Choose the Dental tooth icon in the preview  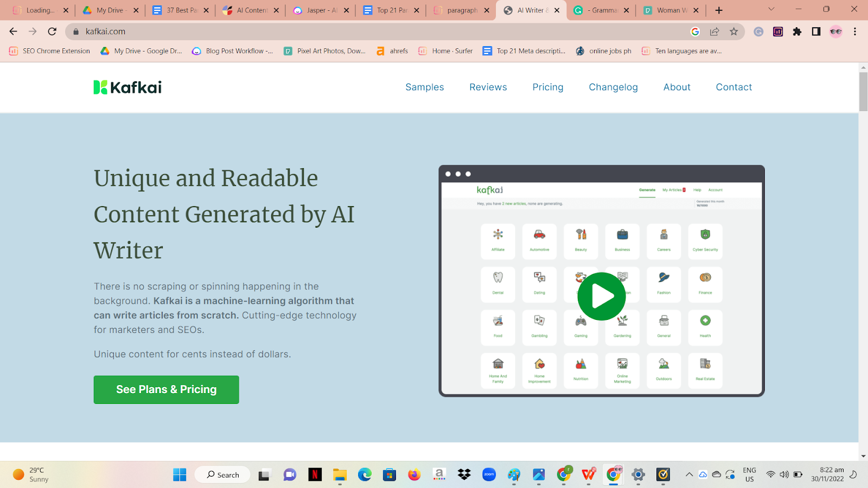(x=498, y=284)
